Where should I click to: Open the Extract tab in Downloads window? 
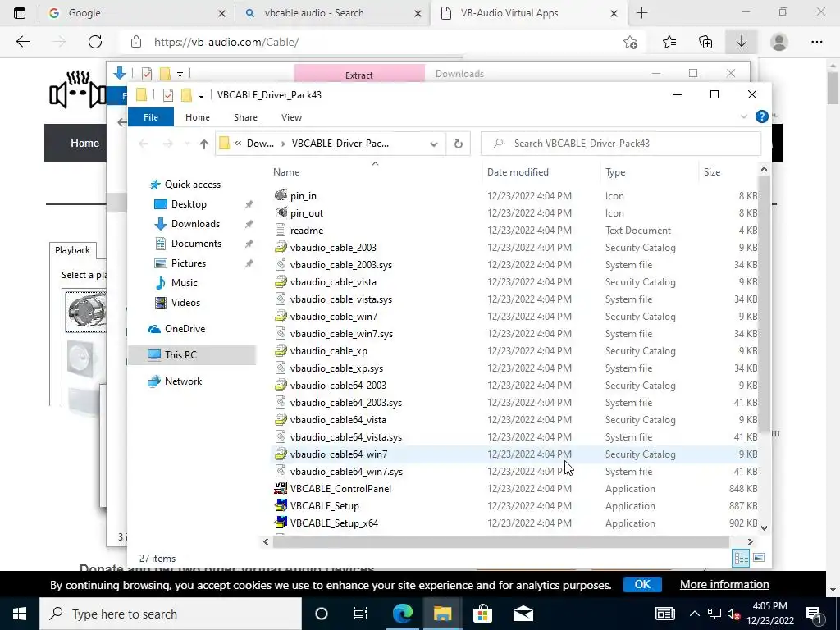359,74
